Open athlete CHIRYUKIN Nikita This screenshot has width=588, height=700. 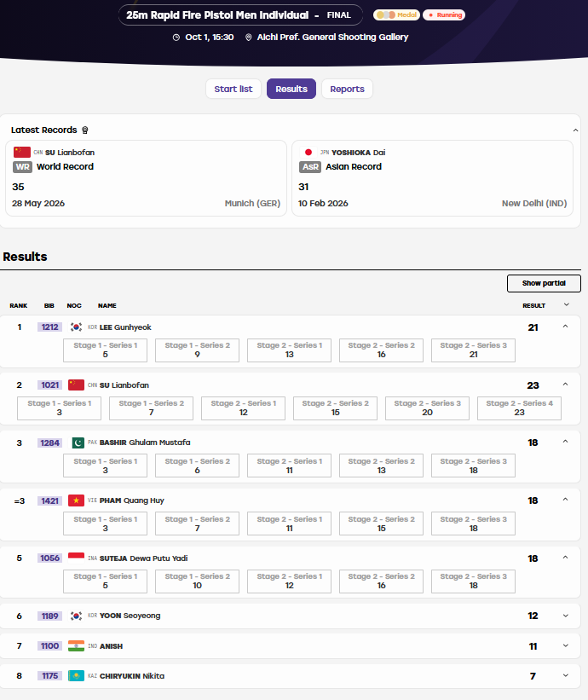coord(132,676)
